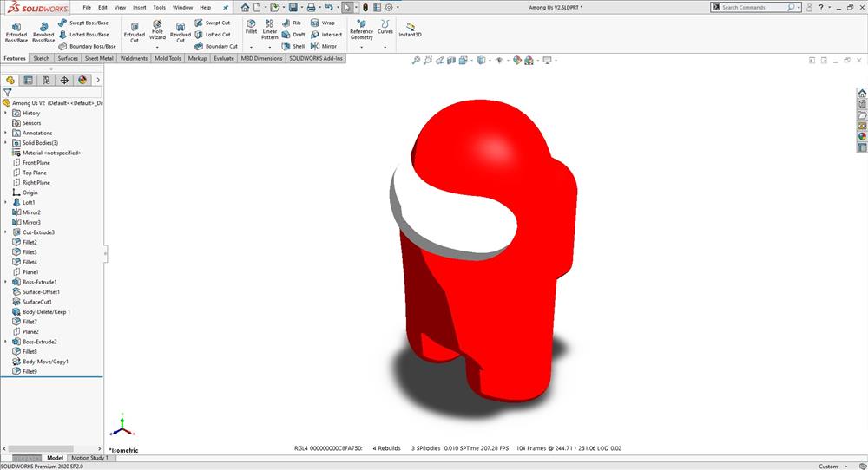The width and height of the screenshot is (868, 470).
Task: Choose the Swept Cut command
Action: (213, 23)
